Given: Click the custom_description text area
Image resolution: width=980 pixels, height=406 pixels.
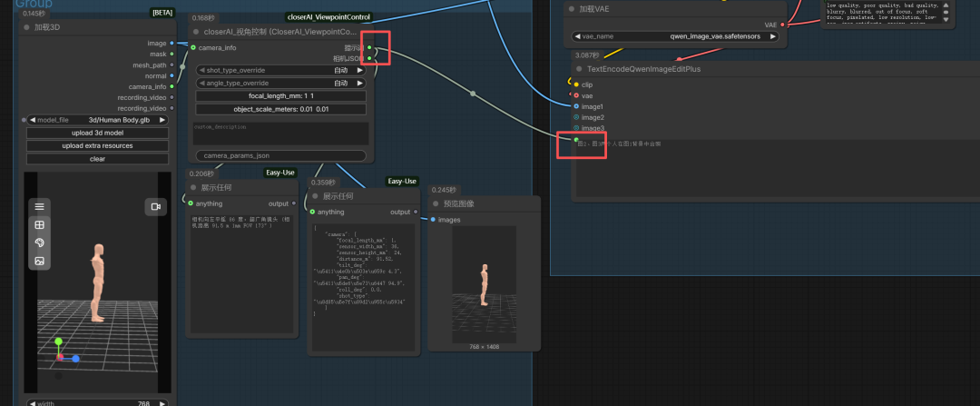Looking at the screenshot, I should 279,134.
